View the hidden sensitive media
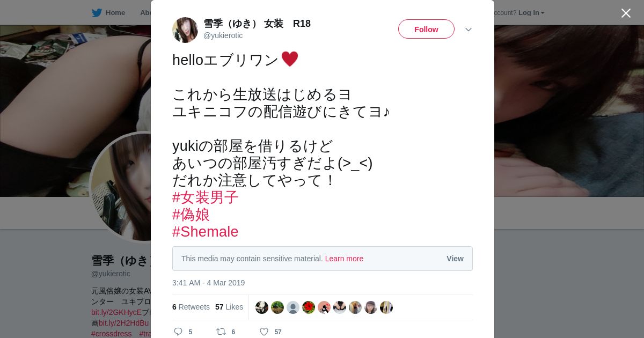Image resolution: width=644 pixels, height=338 pixels. point(455,259)
